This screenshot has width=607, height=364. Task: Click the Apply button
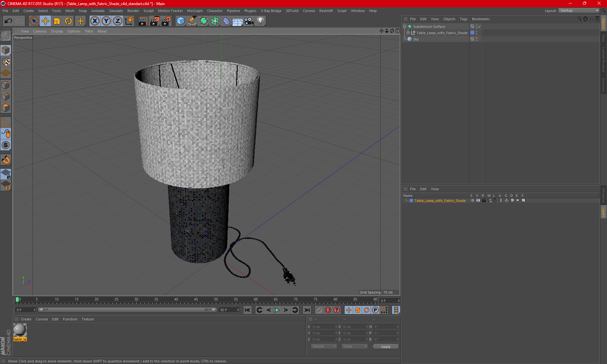pos(386,347)
